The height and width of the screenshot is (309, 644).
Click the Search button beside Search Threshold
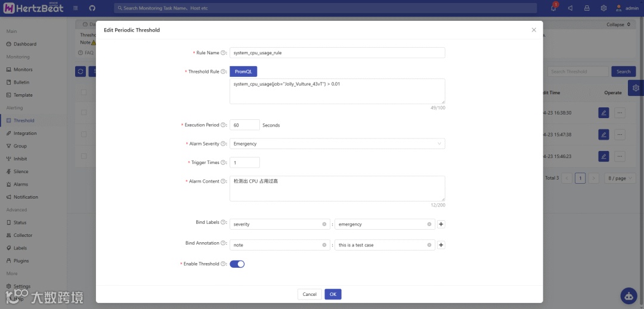tap(624, 72)
